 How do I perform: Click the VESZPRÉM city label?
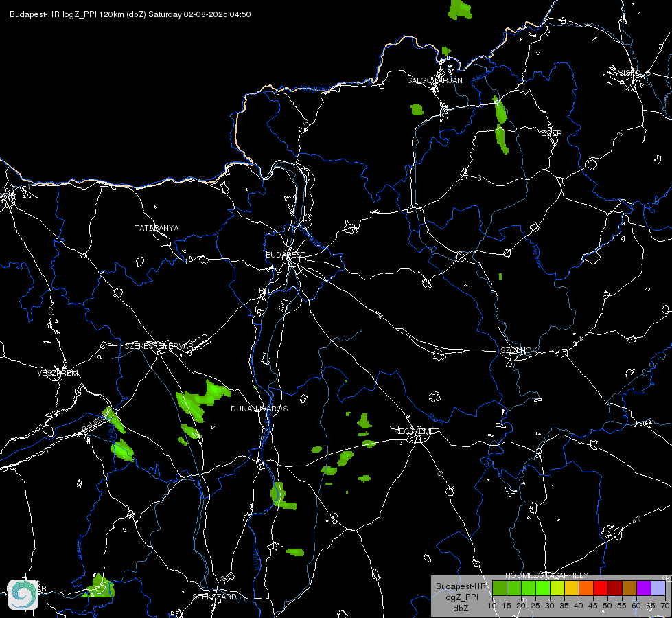pyautogui.click(x=58, y=373)
